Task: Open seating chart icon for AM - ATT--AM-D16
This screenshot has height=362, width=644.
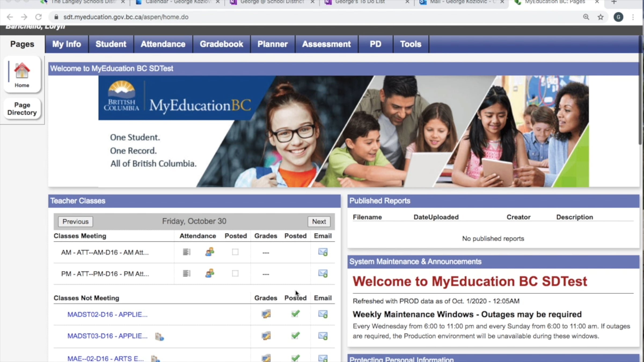Action: [x=210, y=252]
